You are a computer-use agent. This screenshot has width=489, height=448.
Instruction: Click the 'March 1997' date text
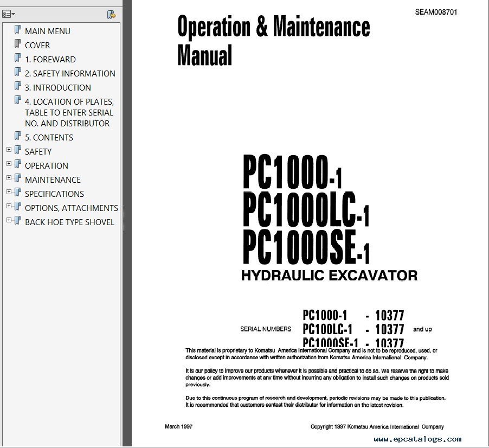[179, 426]
